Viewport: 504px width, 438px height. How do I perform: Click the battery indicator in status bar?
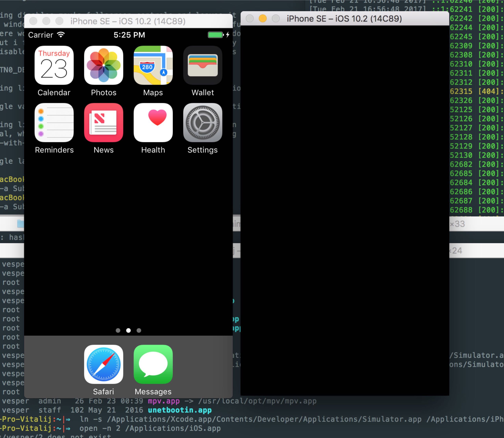[215, 35]
